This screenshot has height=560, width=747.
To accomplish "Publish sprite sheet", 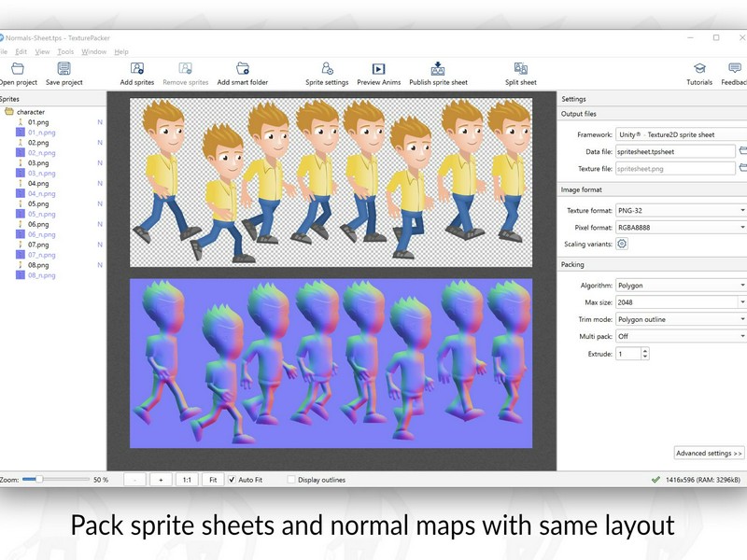I will pos(438,68).
